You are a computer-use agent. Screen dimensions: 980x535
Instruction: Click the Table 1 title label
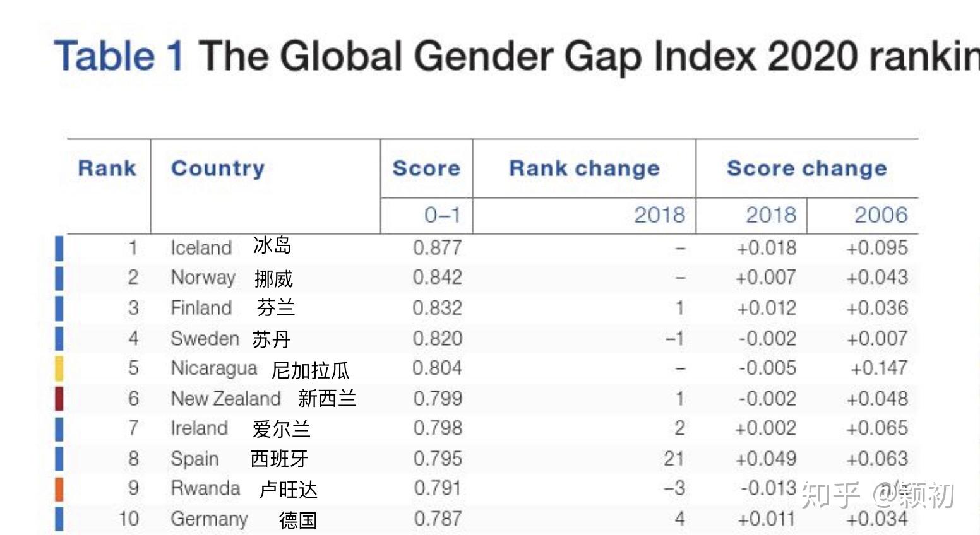(119, 56)
